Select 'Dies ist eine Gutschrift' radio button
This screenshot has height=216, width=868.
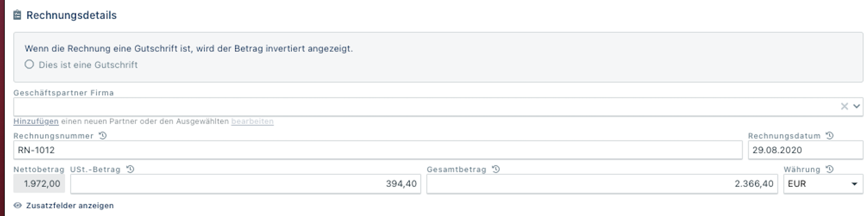coord(28,65)
